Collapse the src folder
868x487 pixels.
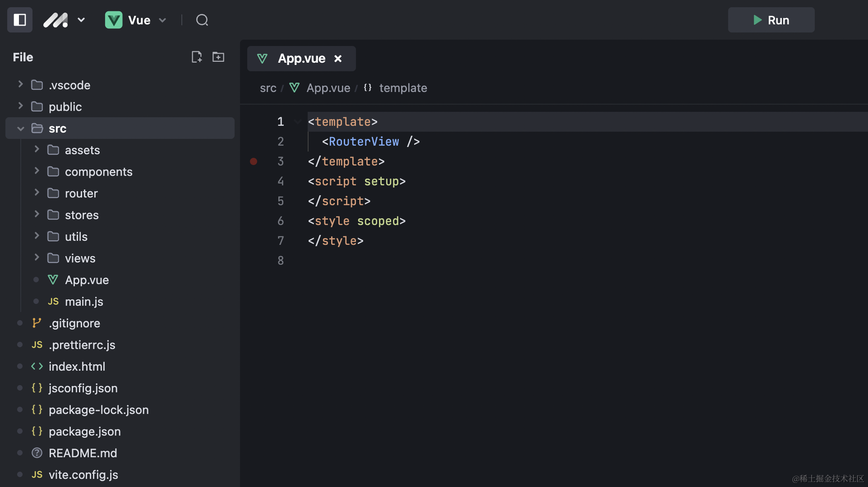(x=20, y=129)
